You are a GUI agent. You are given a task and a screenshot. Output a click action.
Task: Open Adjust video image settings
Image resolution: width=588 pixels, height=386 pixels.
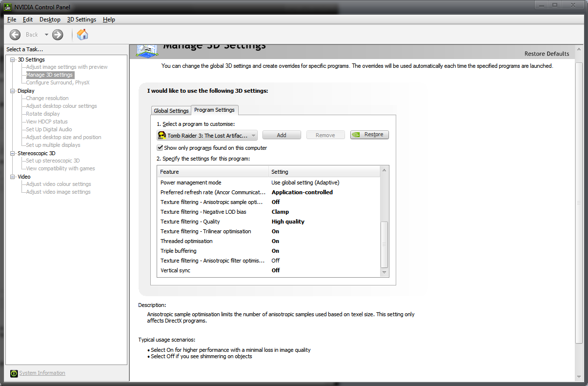click(58, 192)
